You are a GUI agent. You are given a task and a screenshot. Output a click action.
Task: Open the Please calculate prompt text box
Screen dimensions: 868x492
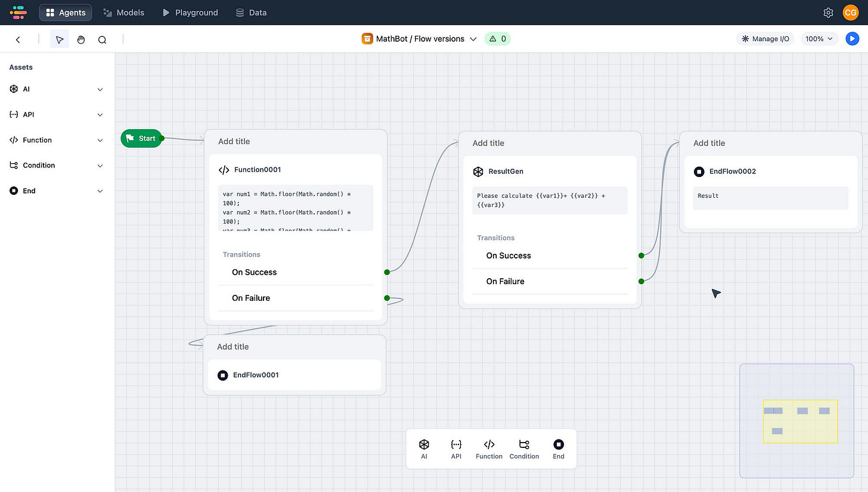click(x=550, y=200)
